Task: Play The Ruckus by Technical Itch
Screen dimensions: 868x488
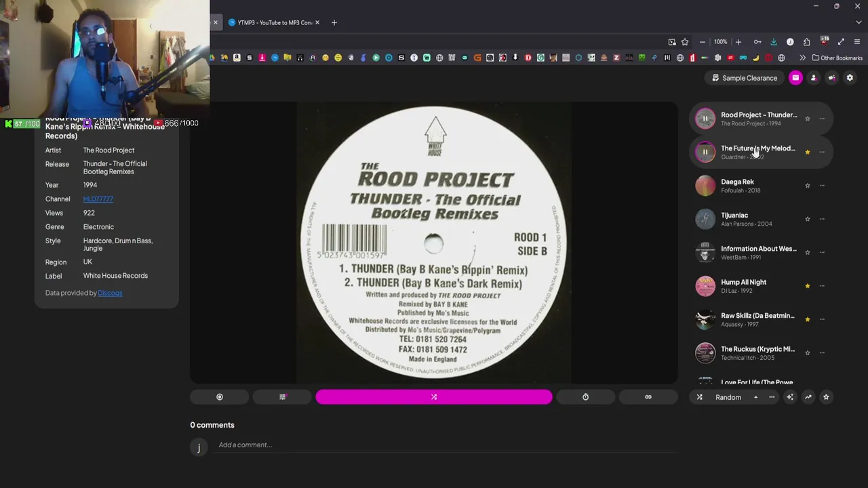Action: click(705, 352)
